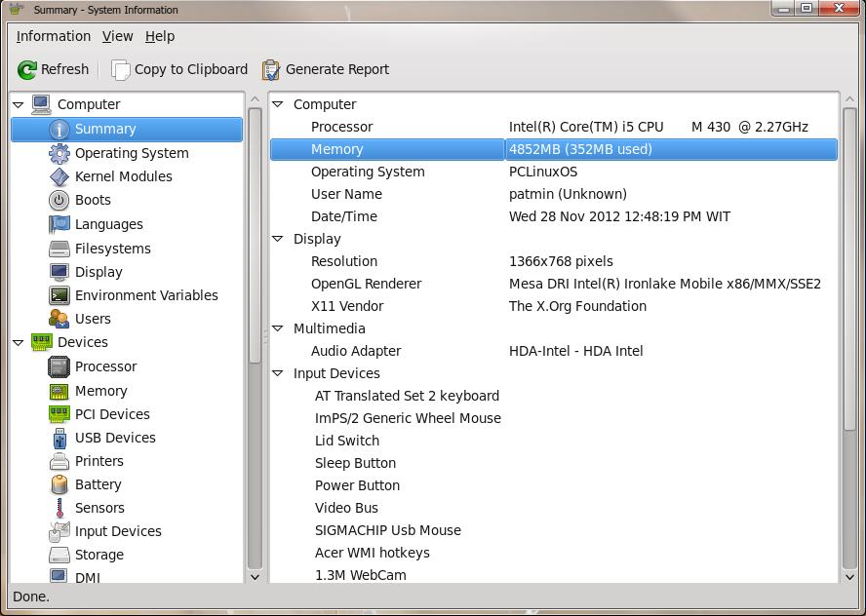Open Memory board icon in sidebar
This screenshot has height=616, width=866.
point(59,392)
